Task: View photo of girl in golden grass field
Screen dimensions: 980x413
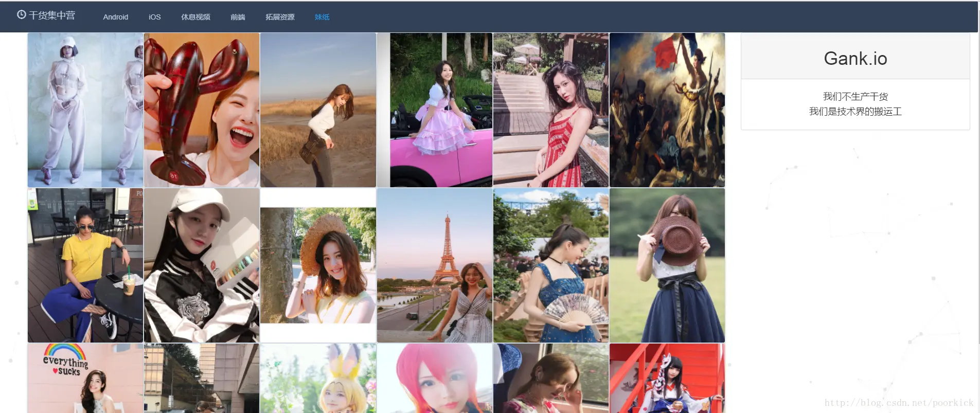Action: (x=318, y=110)
